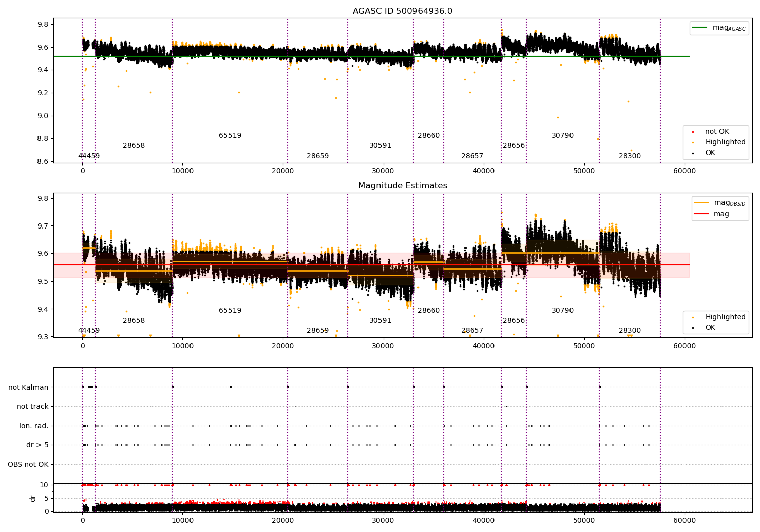Click the title 'AGASC ID 500964936.0'

402,11
